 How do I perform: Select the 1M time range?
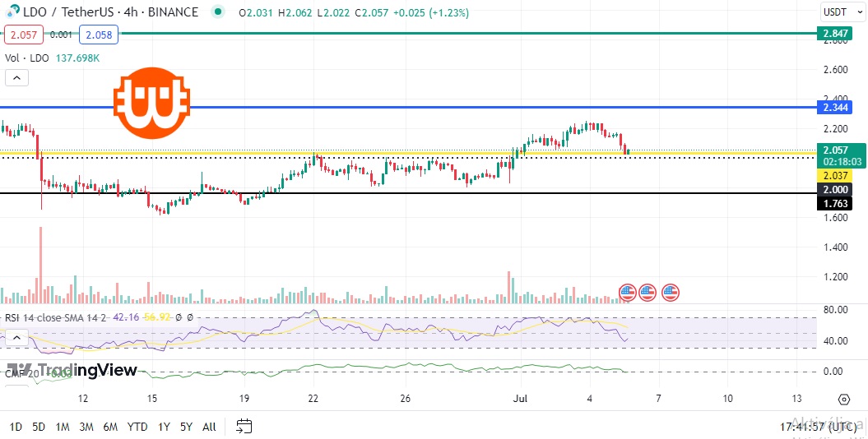pyautogui.click(x=62, y=427)
